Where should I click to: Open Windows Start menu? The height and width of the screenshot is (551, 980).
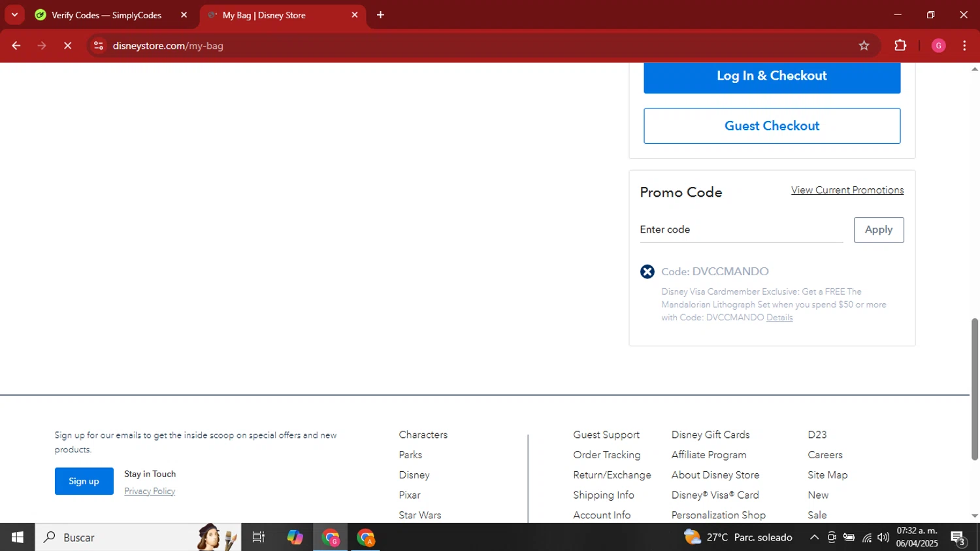pos(18,537)
